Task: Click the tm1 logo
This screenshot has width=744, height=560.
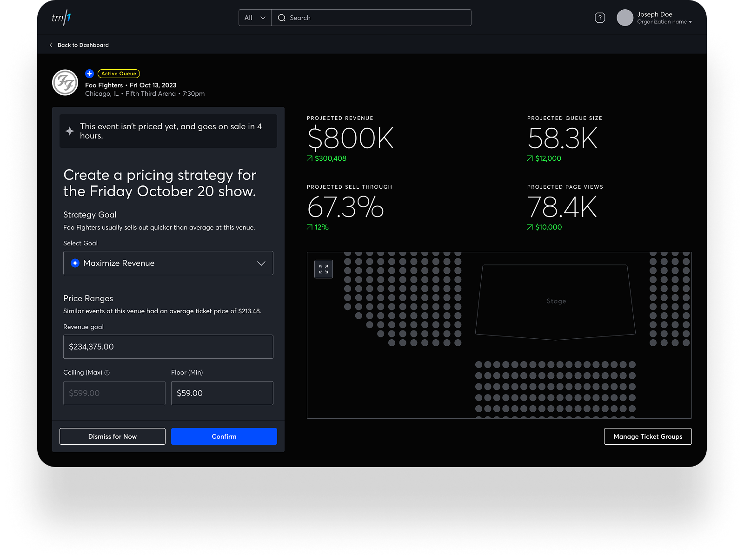Action: click(x=61, y=18)
